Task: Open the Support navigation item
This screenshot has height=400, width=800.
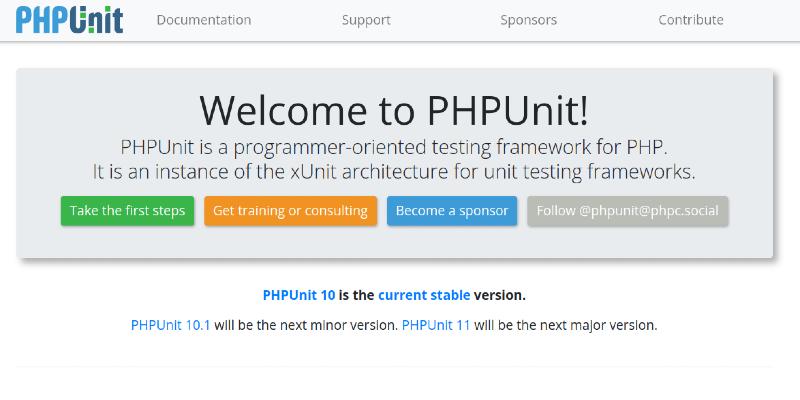Action: 366,20
